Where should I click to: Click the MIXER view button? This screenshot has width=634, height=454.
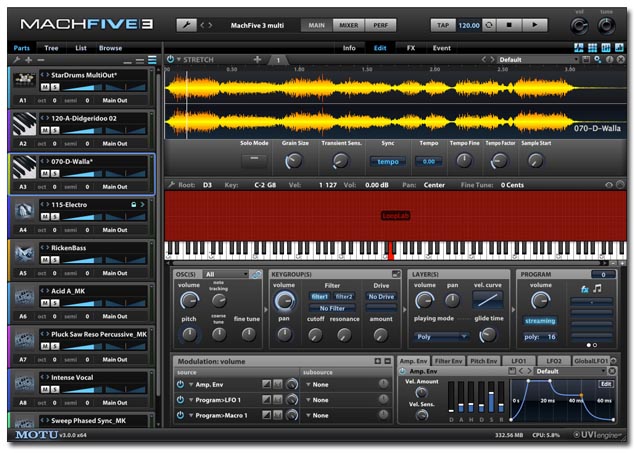click(x=349, y=25)
